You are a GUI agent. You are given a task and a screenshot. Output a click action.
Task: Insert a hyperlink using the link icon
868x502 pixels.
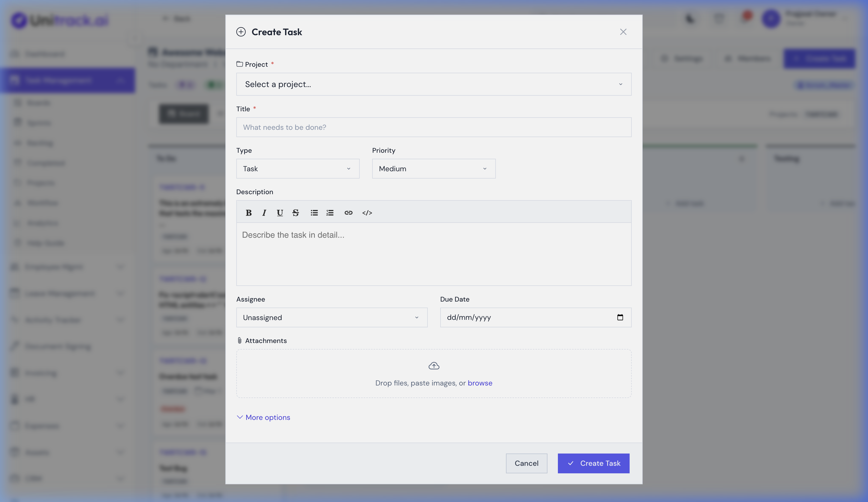348,213
